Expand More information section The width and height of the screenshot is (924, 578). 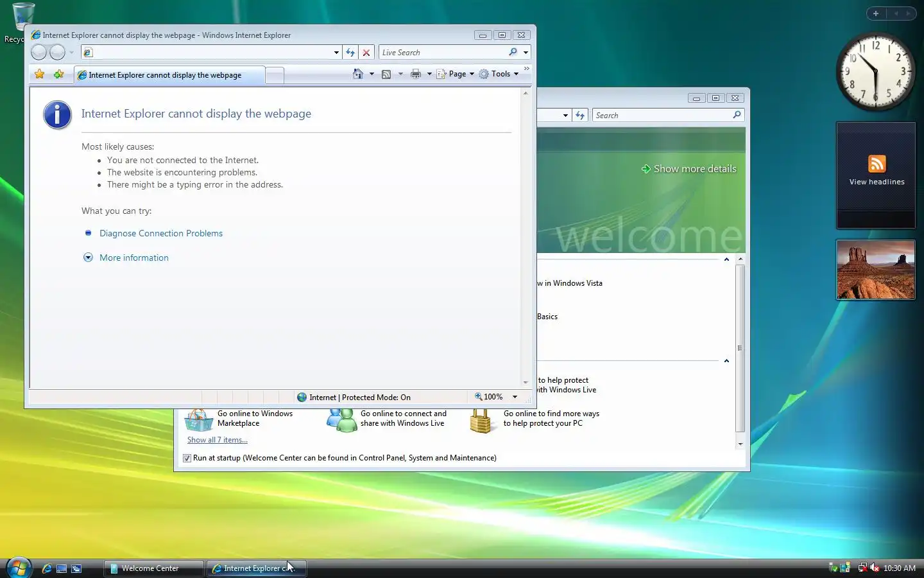pyautogui.click(x=133, y=258)
